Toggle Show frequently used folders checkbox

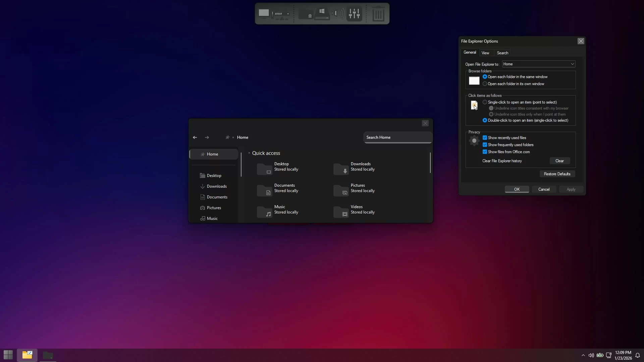(485, 145)
